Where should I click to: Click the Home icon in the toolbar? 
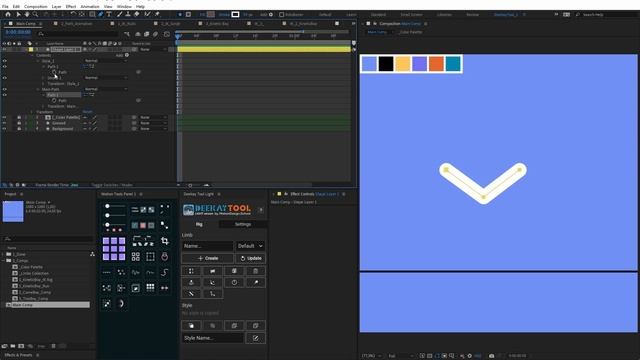(x=8, y=14)
